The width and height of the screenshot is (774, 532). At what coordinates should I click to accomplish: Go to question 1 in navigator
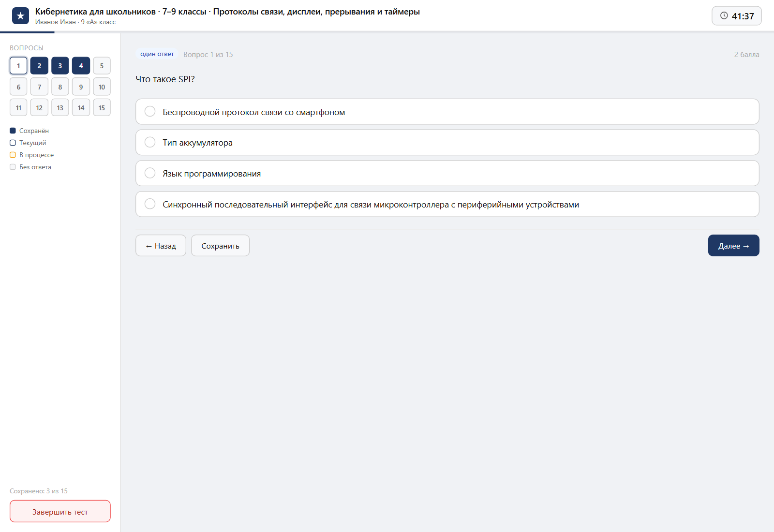pyautogui.click(x=18, y=66)
